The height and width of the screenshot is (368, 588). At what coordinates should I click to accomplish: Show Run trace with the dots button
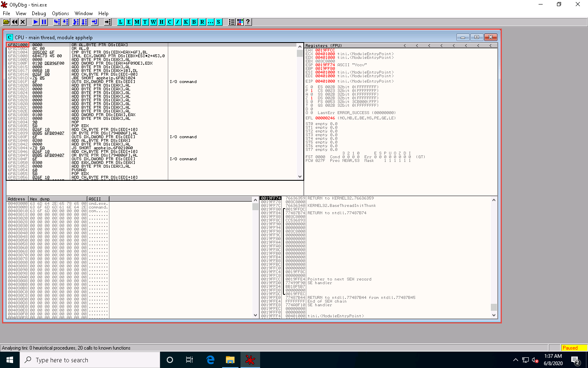pyautogui.click(x=211, y=22)
